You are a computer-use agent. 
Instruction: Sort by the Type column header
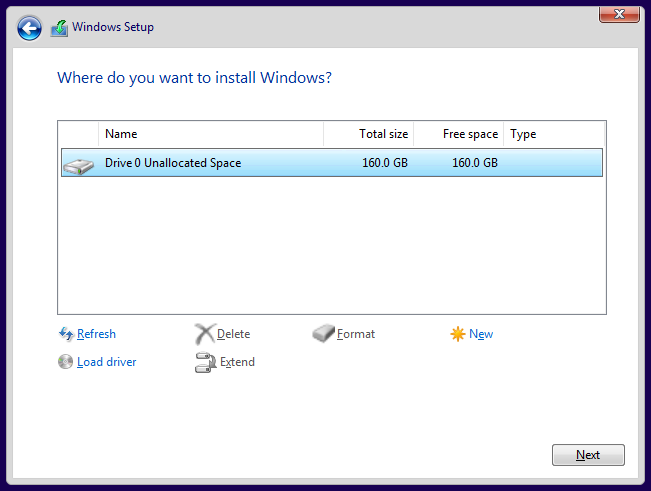(x=553, y=134)
